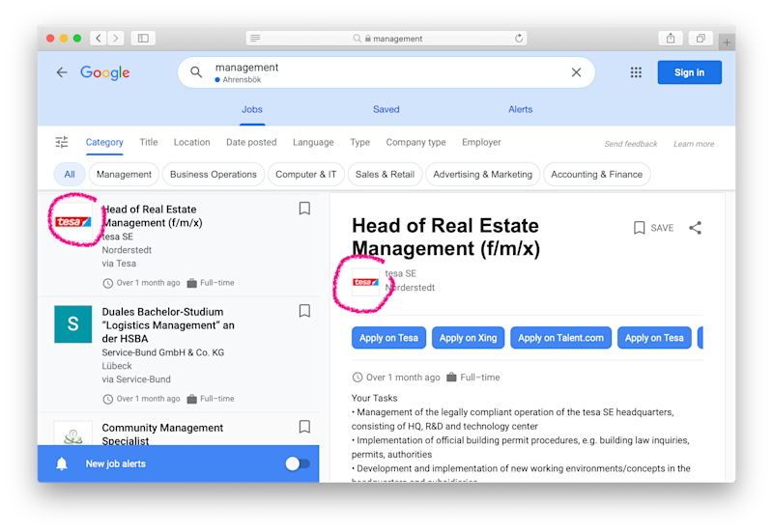Select the Accounting & Finance chip
Image resolution: width=773 pixels, height=532 pixels.
click(x=596, y=175)
